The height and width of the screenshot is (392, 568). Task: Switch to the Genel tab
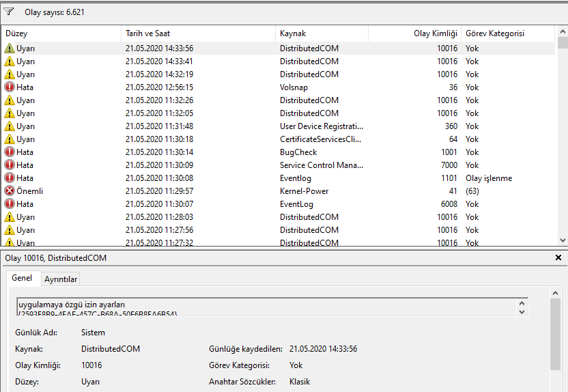tap(22, 278)
